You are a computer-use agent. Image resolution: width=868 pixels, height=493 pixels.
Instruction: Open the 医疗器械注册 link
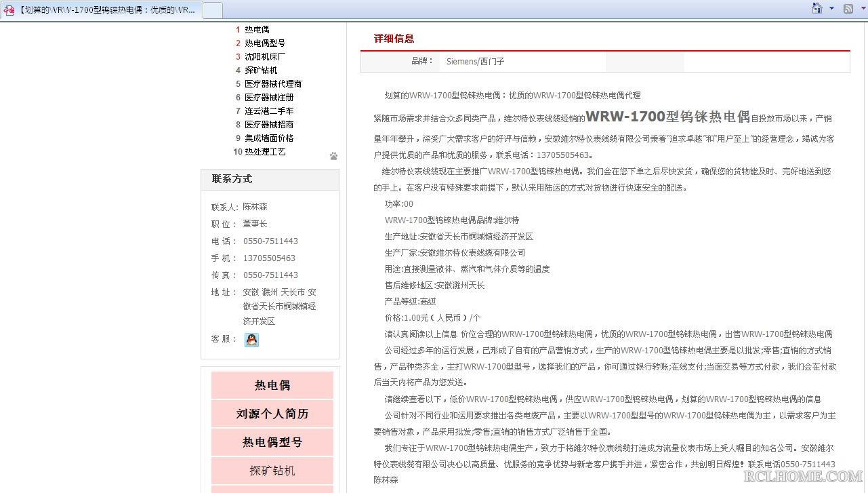(269, 98)
